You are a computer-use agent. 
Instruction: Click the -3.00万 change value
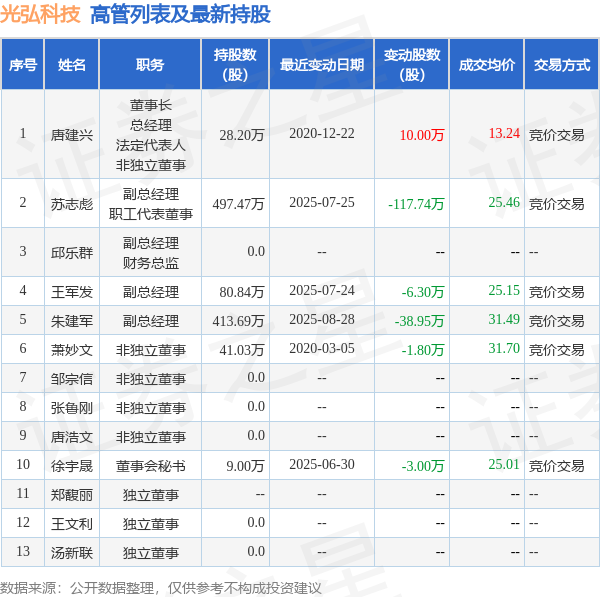coord(423,466)
